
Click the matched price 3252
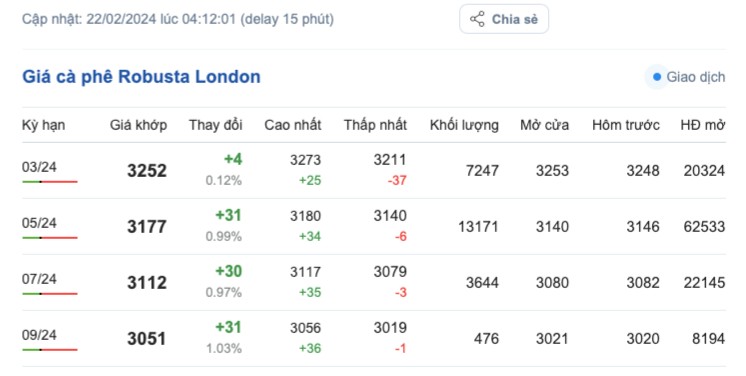click(147, 170)
